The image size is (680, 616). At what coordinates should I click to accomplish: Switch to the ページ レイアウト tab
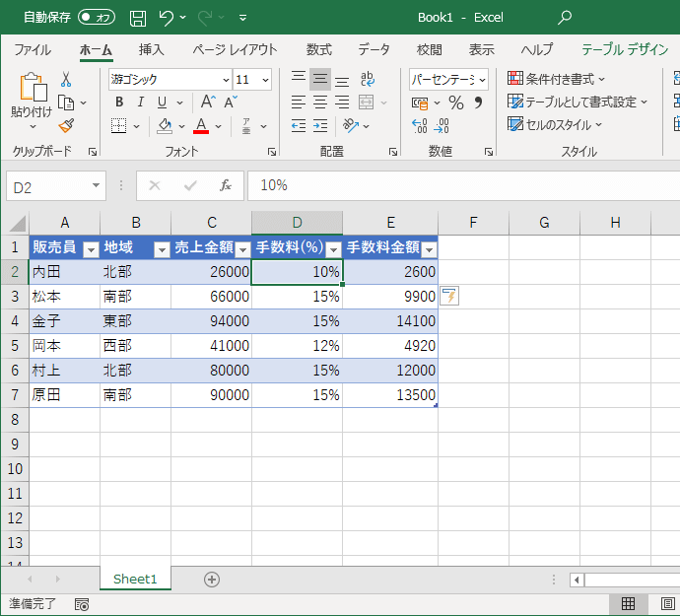(235, 50)
